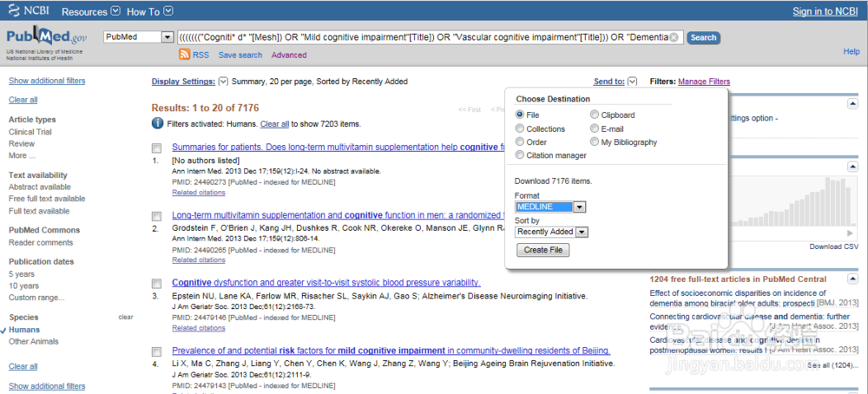Filter by Abstract available
Image resolution: width=868 pixels, height=394 pixels.
tap(40, 187)
